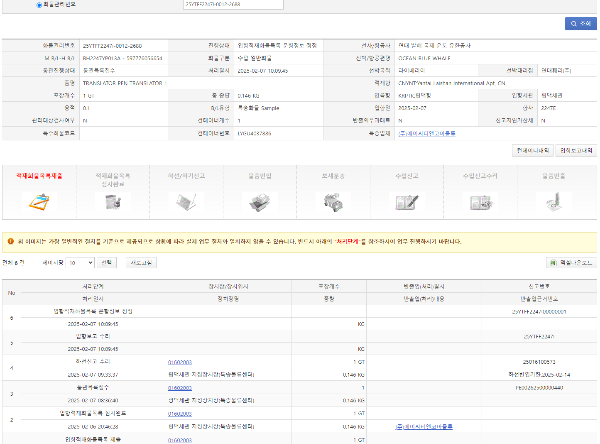Open the 적하보고내역 button right of 컨테이너내역
This screenshot has height=444, width=600.
[576, 150]
